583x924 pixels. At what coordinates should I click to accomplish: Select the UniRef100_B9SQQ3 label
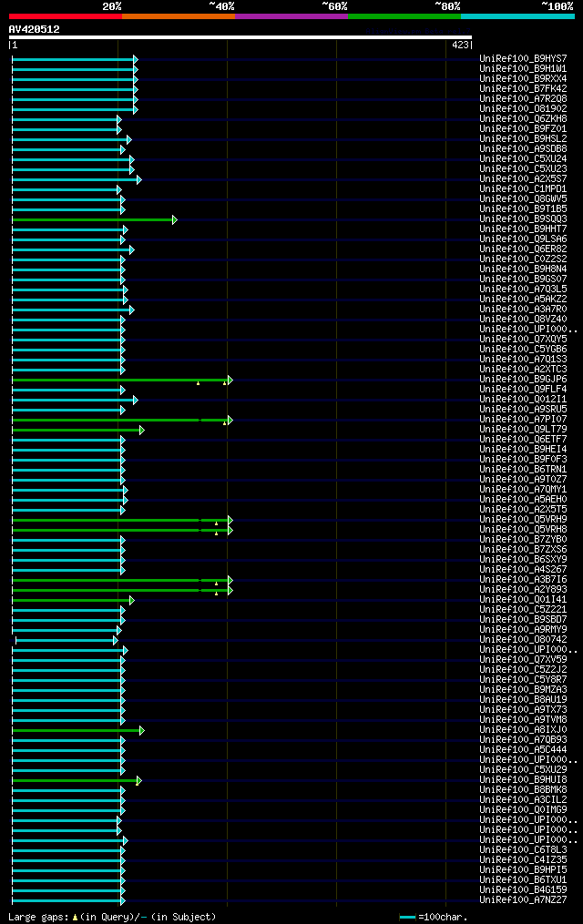[x=523, y=219]
